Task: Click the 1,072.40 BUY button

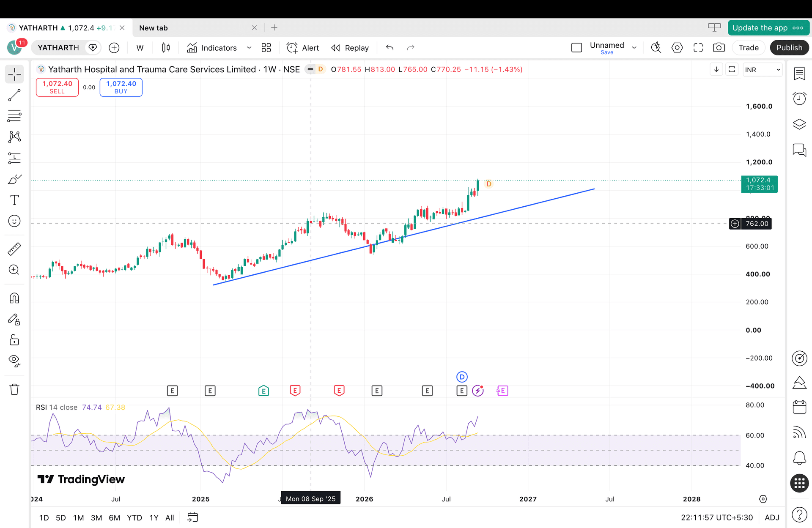Action: point(121,87)
